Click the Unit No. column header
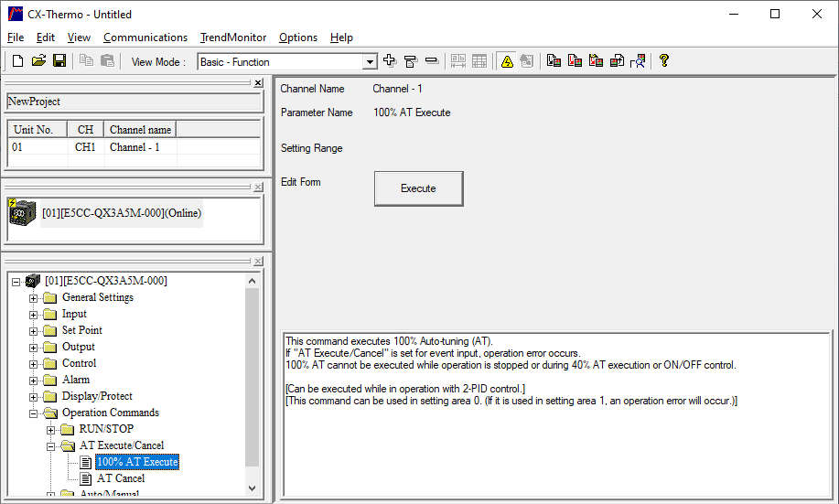The width and height of the screenshot is (839, 504). pyautogui.click(x=37, y=130)
